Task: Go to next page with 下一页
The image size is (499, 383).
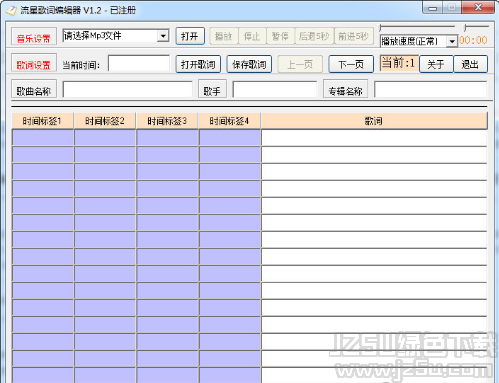Action: click(351, 64)
